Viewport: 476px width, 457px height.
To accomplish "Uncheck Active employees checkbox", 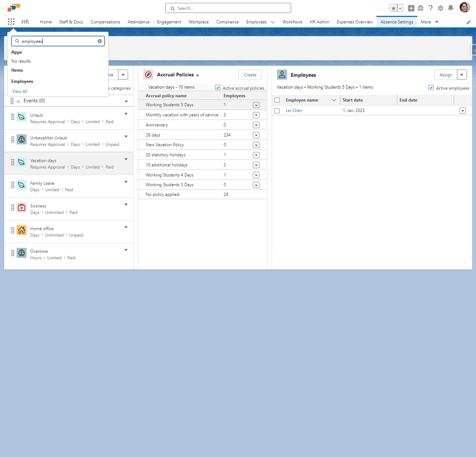I will [431, 88].
